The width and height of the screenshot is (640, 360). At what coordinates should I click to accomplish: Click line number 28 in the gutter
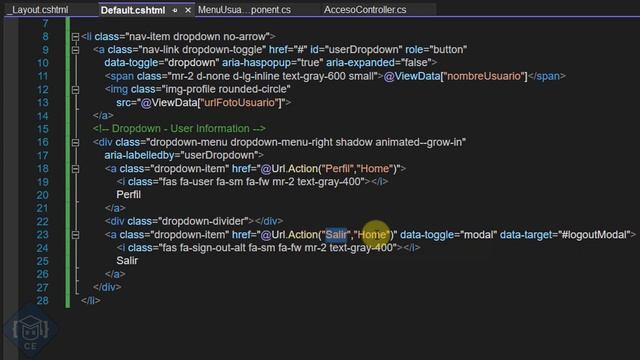click(42, 301)
